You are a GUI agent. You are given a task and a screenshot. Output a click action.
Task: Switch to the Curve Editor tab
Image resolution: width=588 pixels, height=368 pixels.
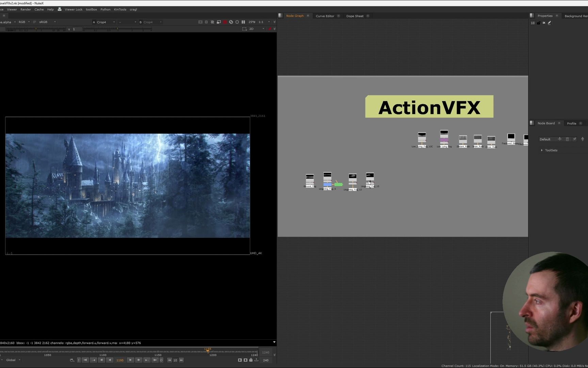pyautogui.click(x=325, y=16)
